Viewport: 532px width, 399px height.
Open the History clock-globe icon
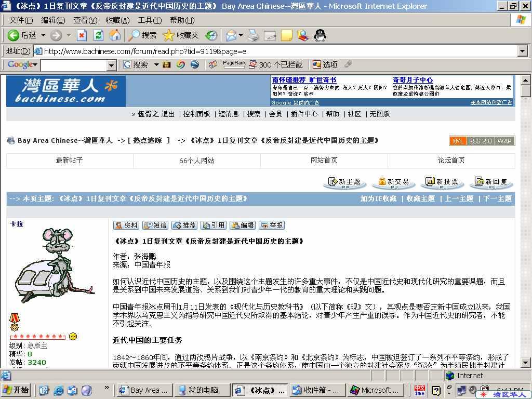[x=211, y=35]
